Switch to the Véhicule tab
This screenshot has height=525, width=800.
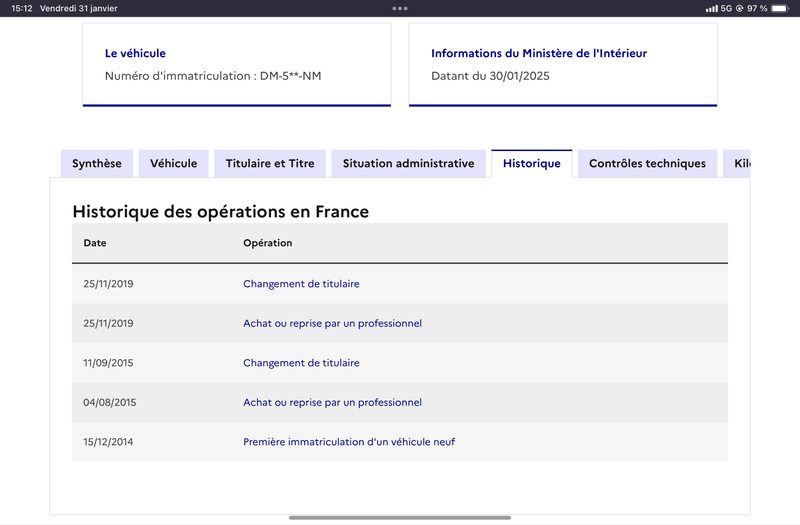coord(173,163)
